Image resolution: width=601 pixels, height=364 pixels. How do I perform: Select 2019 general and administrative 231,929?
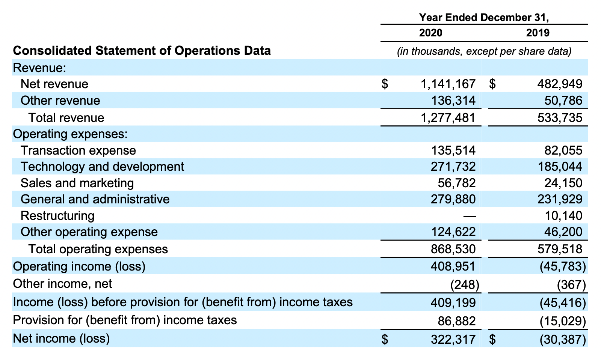pos(560,199)
